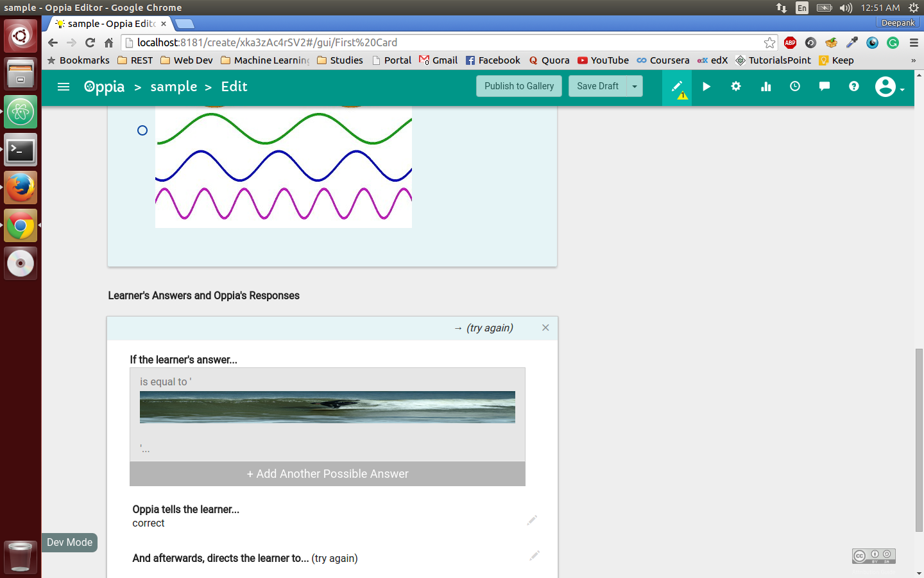Launch Atom editor from the launcher
Screen dimensions: 924x578
pos(21,112)
